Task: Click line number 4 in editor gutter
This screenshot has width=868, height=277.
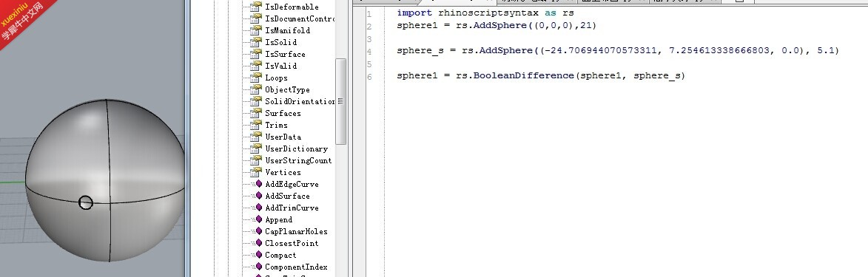Action: (369, 52)
